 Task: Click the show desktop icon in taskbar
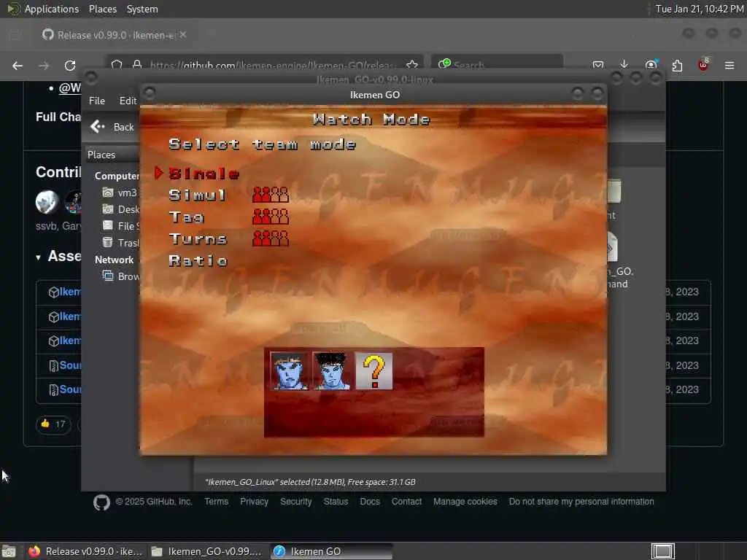point(9,551)
